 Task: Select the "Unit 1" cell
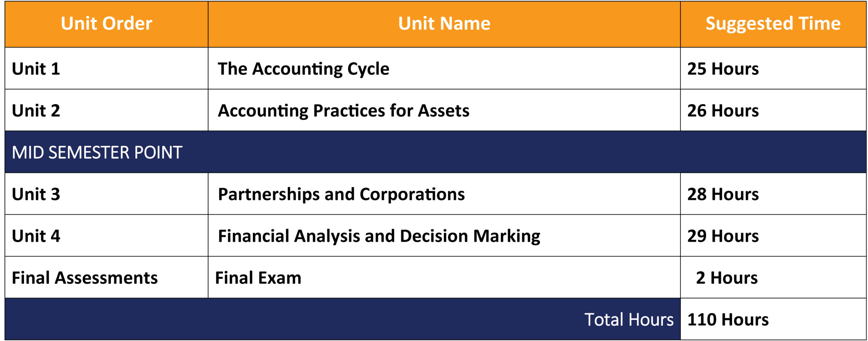36,69
